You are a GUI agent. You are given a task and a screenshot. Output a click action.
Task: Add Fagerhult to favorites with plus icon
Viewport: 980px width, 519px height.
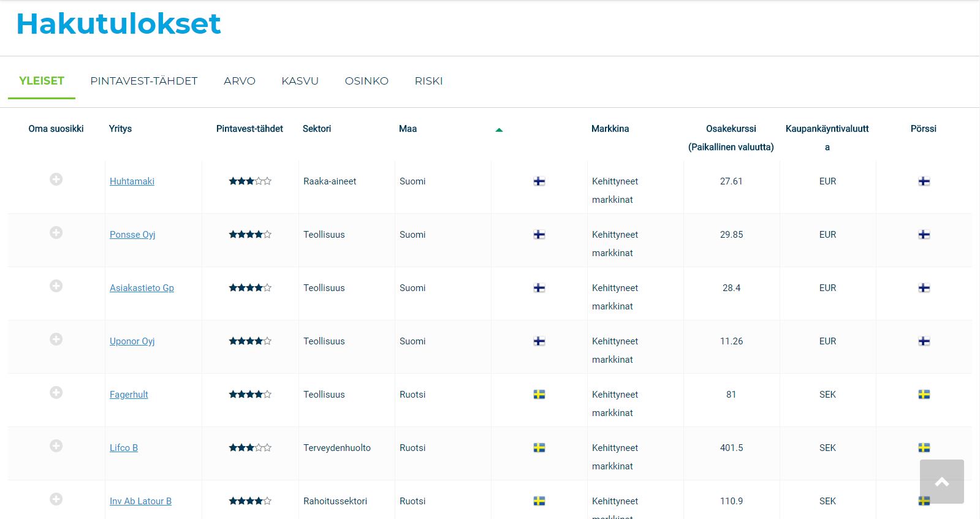56,392
